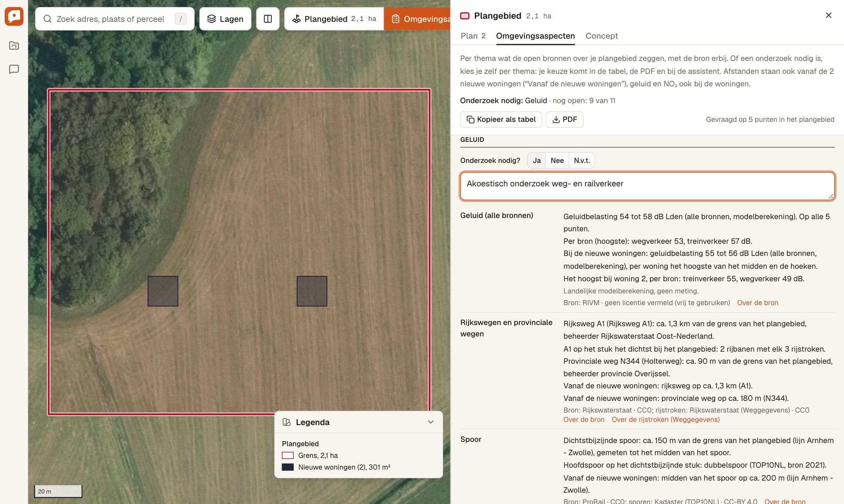Open Over de bron link for RIVM
Viewport: 844px width, 504px height.
757,303
